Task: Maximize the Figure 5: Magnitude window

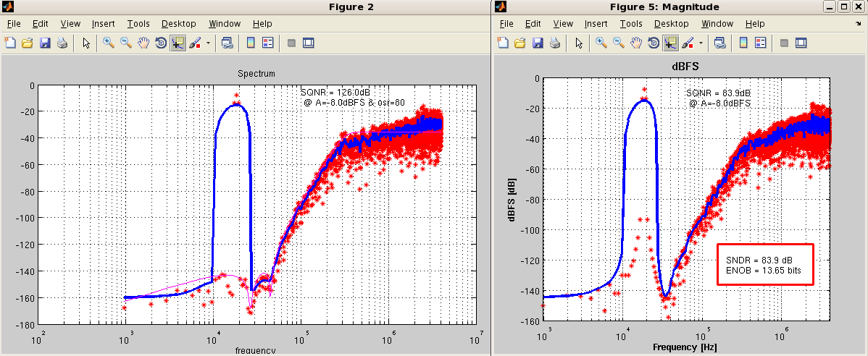Action: pyautogui.click(x=843, y=7)
